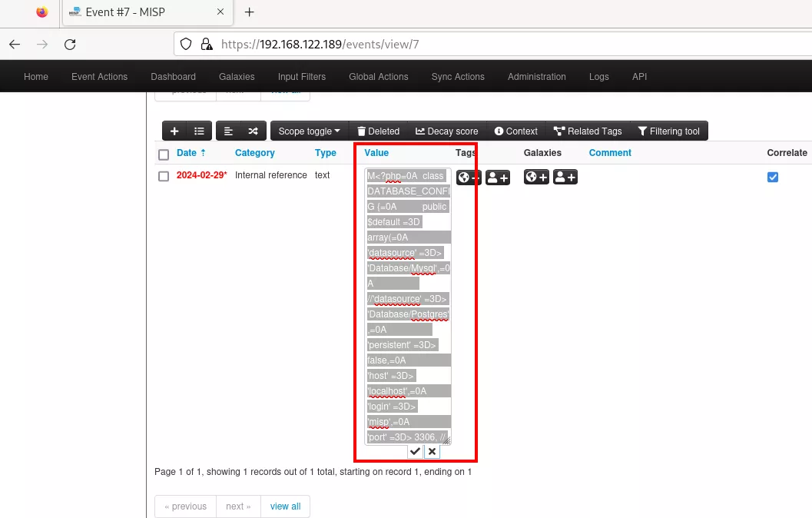
Task: Reload the page in Firefox
Action: (x=70, y=45)
